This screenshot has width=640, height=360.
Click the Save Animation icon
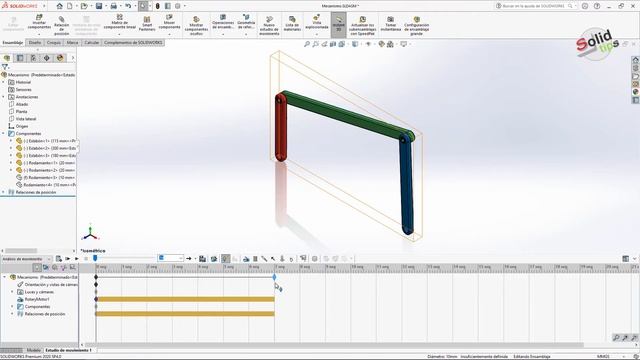(x=202, y=259)
